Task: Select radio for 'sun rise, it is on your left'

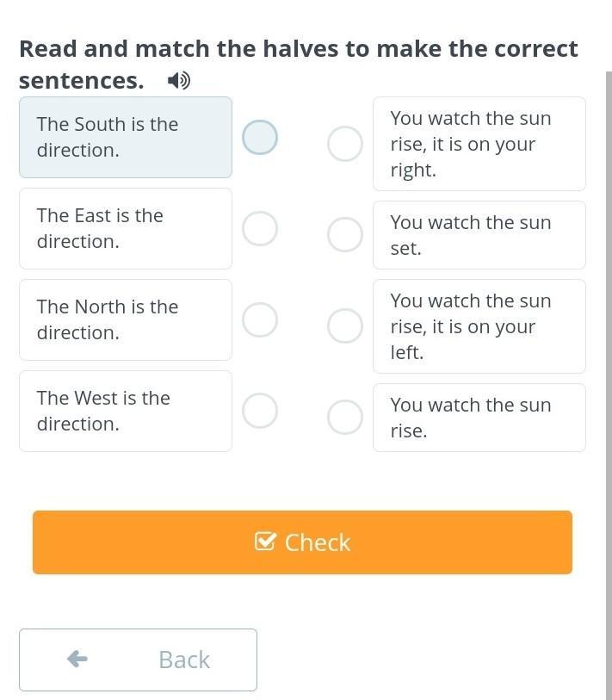Action: tap(345, 326)
